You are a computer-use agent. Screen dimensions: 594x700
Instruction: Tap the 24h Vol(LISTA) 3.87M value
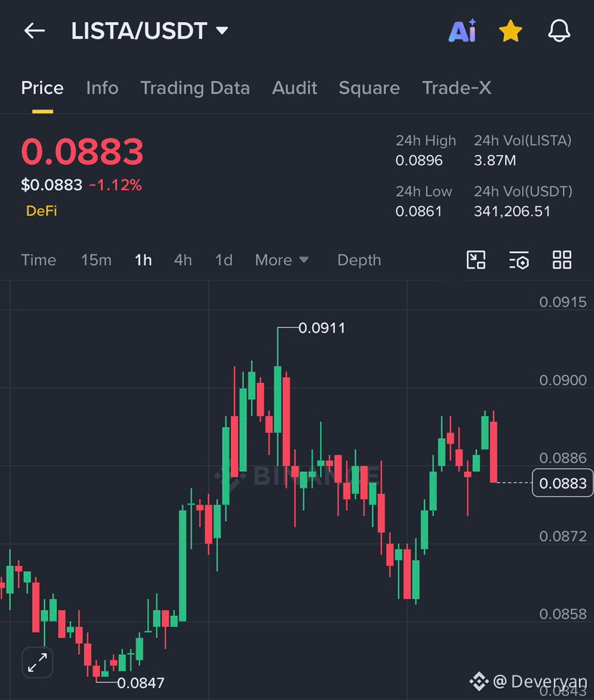(x=495, y=160)
